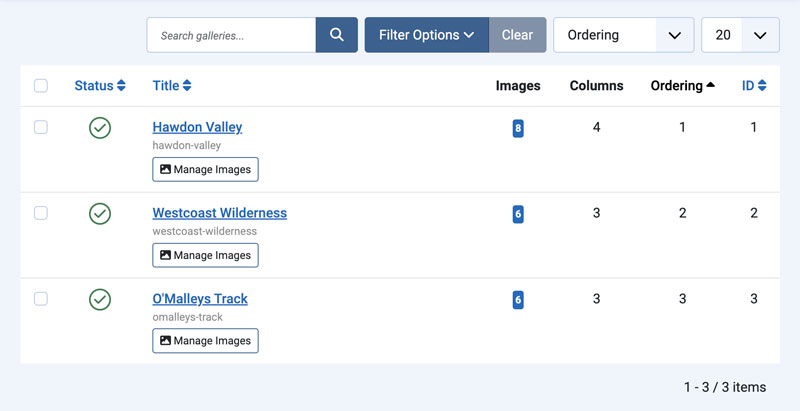Toggle published status of Westcoast Wilderness

tap(100, 214)
